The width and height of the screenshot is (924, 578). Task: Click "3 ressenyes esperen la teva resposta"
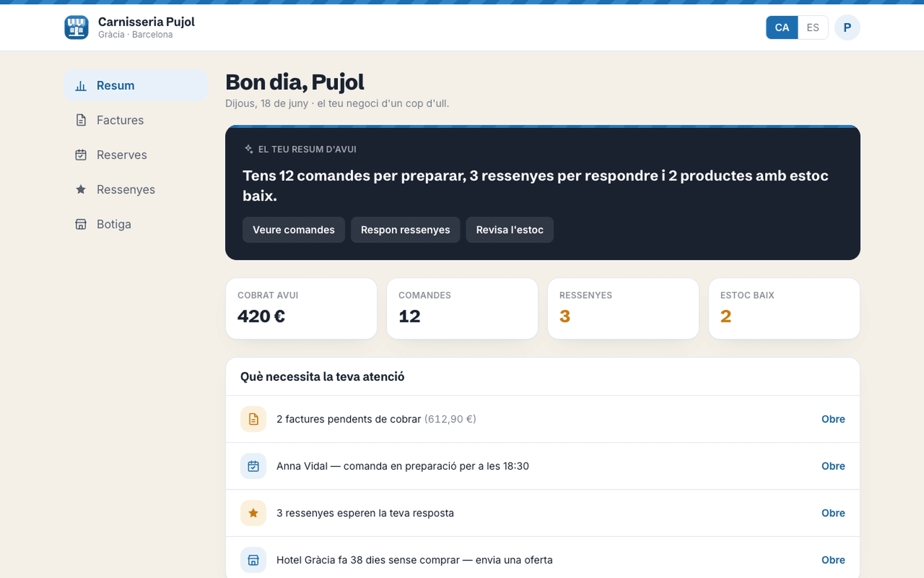pyautogui.click(x=365, y=513)
